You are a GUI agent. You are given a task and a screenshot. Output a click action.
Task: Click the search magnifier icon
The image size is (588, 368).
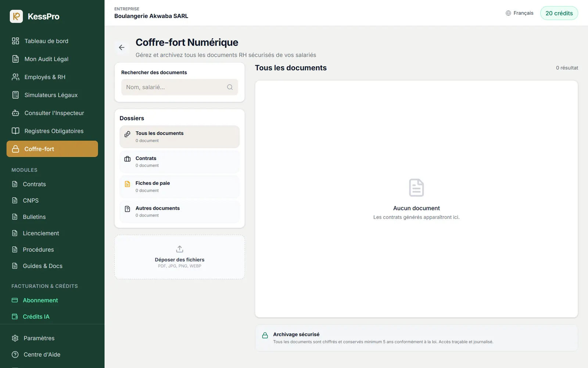230,87
